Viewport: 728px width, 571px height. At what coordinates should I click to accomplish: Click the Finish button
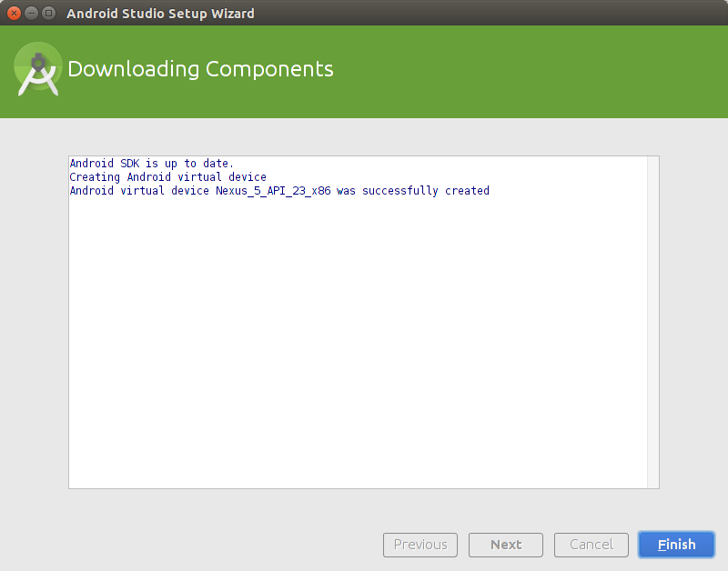(676, 545)
